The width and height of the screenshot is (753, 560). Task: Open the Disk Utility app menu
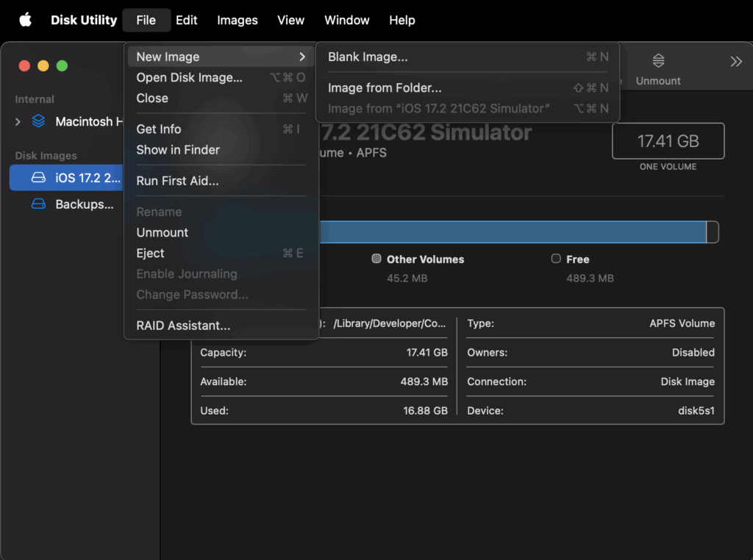[x=84, y=20]
